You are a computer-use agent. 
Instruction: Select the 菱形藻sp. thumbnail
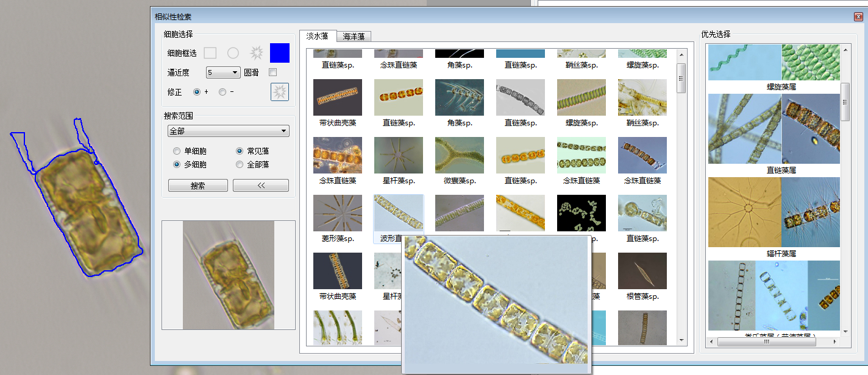tap(338, 213)
